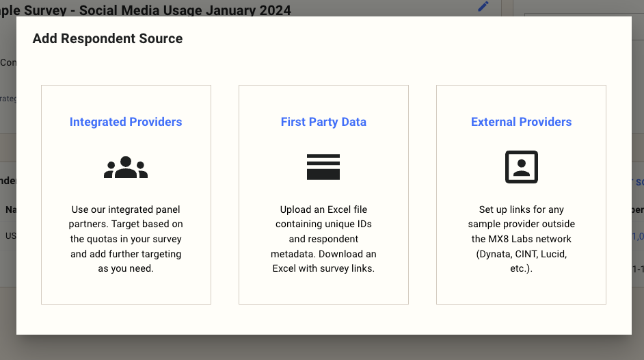Image resolution: width=644 pixels, height=360 pixels.
Task: Click the integrated panel partners description text
Action: coord(126,239)
